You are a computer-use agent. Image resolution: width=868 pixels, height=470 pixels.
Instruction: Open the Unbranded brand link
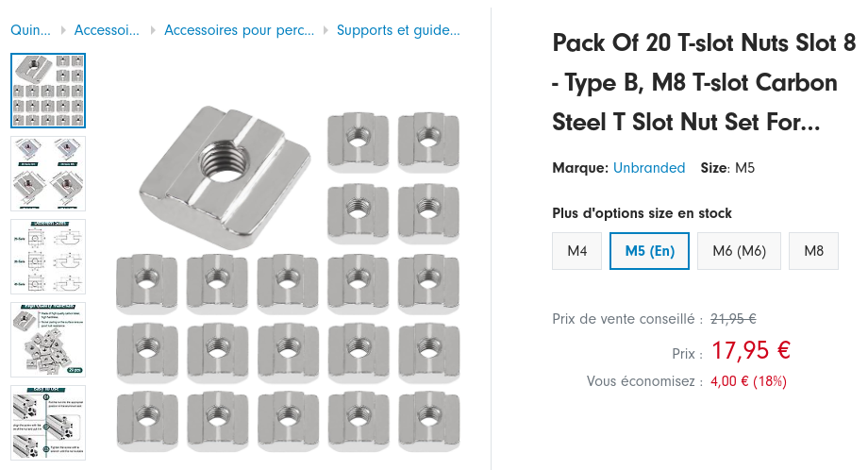click(649, 168)
